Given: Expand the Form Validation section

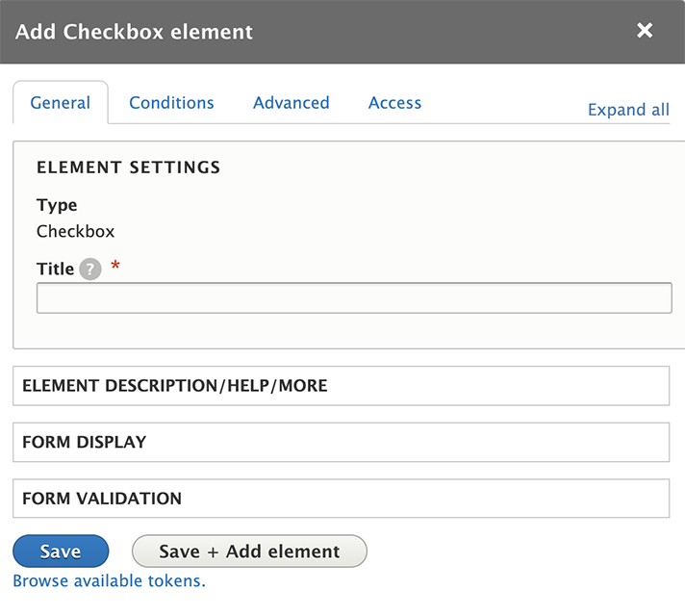Looking at the screenshot, I should click(x=341, y=499).
